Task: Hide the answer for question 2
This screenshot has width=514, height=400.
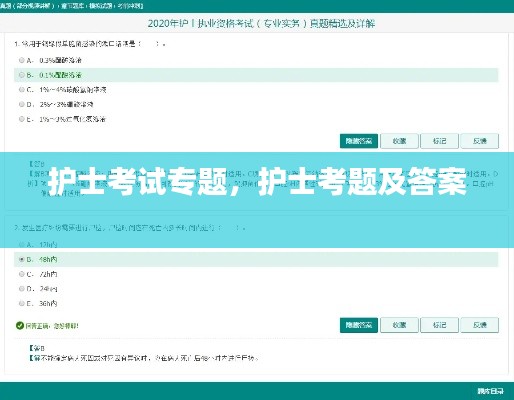Action: tap(359, 325)
